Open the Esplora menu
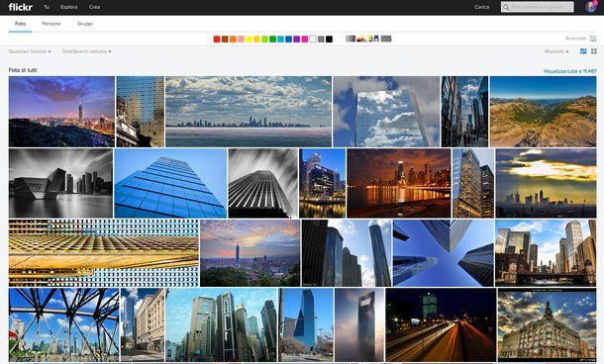The width and height of the screenshot is (604, 364). 69,7
